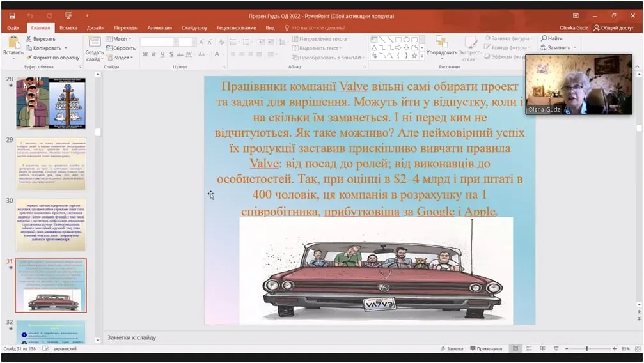Image resolution: width=644 pixels, height=363 pixels.
Task: Click the spell check icon in status bar
Action: point(45,349)
